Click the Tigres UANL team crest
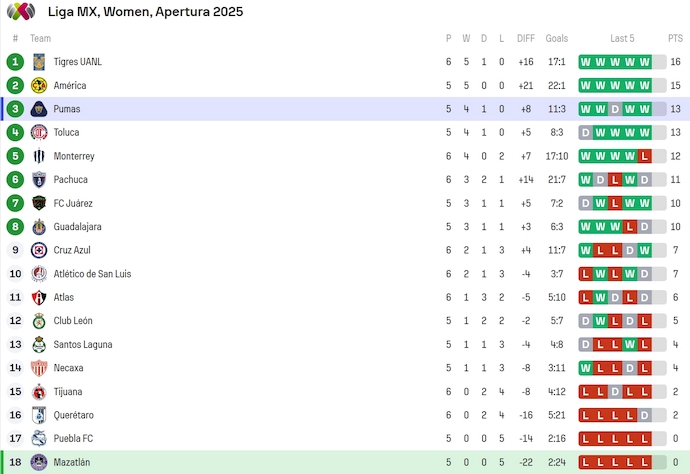 [40, 62]
